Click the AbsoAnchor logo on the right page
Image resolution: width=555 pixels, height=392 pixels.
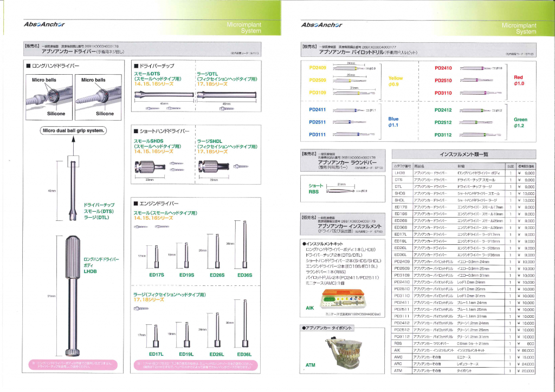[x=322, y=25]
